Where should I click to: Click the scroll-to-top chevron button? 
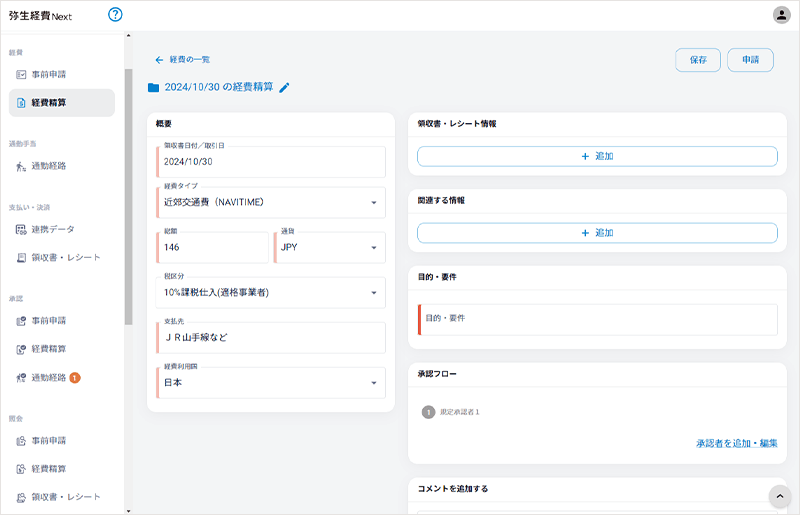point(779,497)
